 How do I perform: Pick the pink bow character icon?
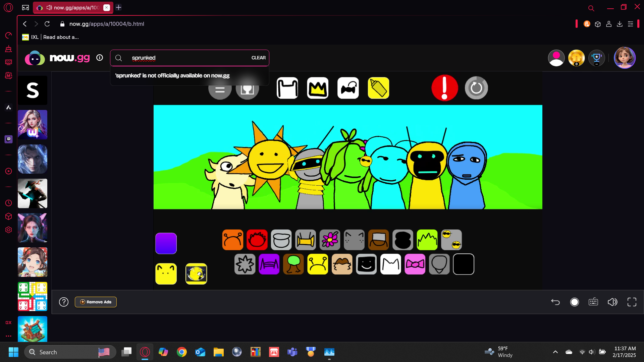(415, 264)
